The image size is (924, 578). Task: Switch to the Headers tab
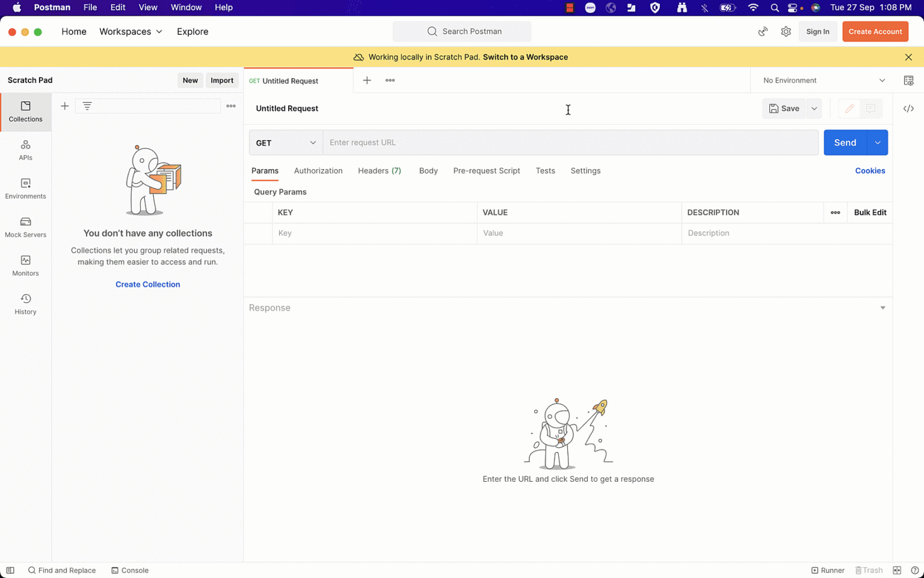coord(379,171)
